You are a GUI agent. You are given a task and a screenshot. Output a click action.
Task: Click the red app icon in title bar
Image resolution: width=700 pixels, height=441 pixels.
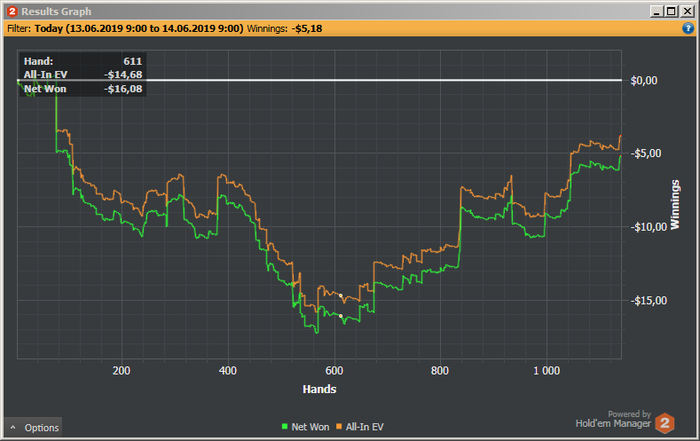click(12, 11)
